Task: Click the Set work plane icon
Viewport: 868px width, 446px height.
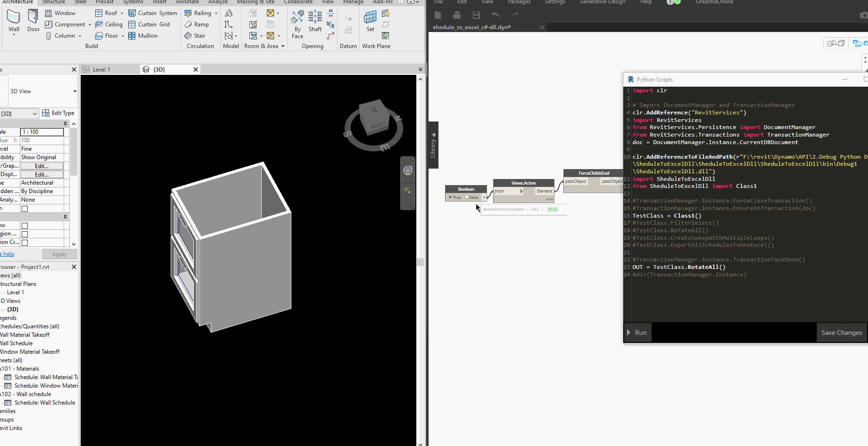Action: (x=370, y=21)
